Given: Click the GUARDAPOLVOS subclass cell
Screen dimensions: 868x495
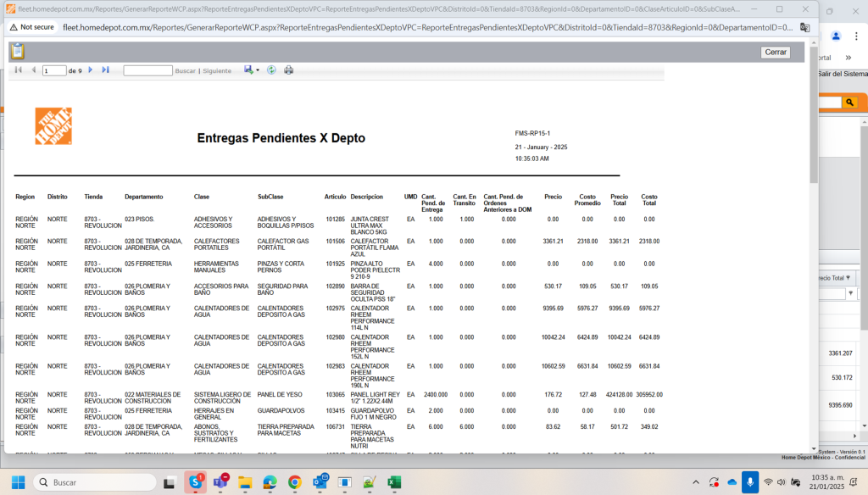Looking at the screenshot, I should pos(281,411).
